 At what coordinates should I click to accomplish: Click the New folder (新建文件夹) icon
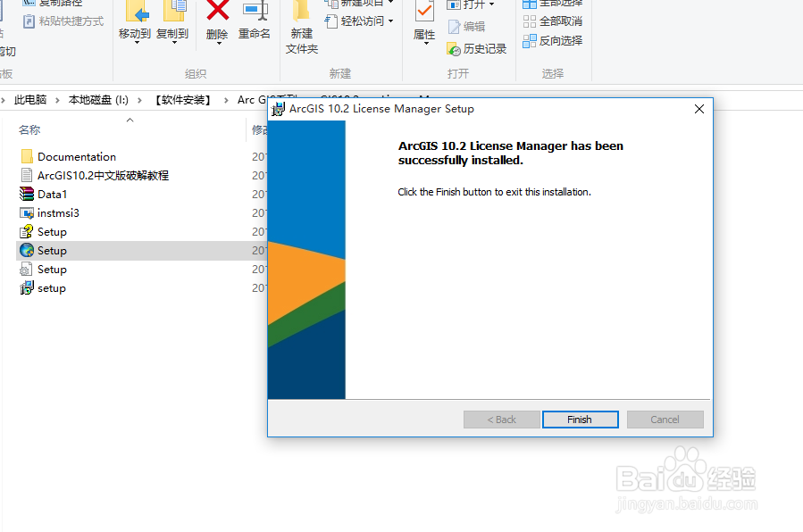point(302,11)
